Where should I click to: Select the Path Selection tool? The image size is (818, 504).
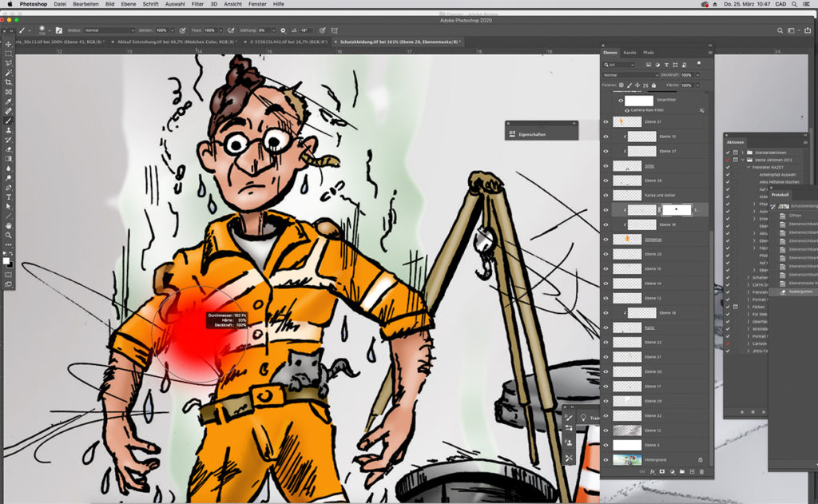pos(8,207)
